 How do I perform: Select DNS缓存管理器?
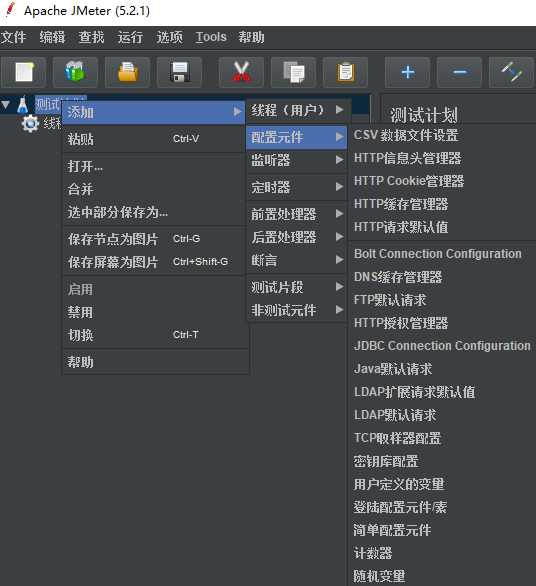coord(398,277)
